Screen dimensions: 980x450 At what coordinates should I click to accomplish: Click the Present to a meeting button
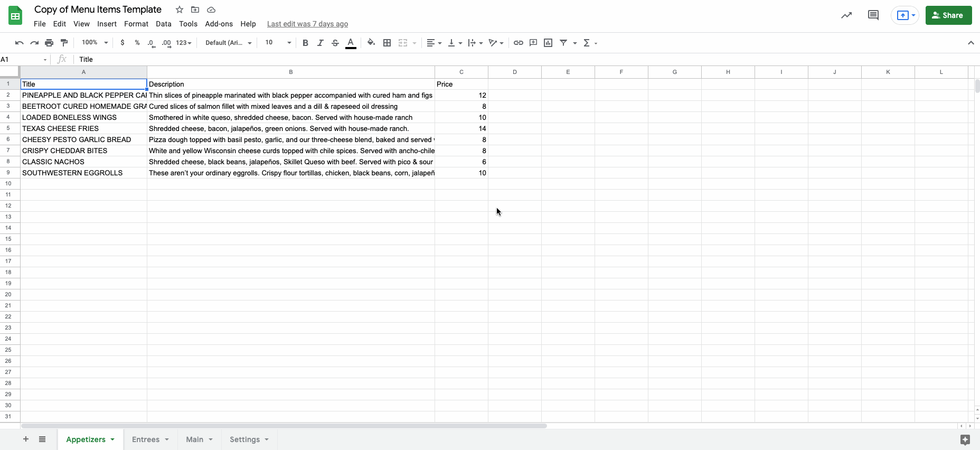tap(905, 15)
